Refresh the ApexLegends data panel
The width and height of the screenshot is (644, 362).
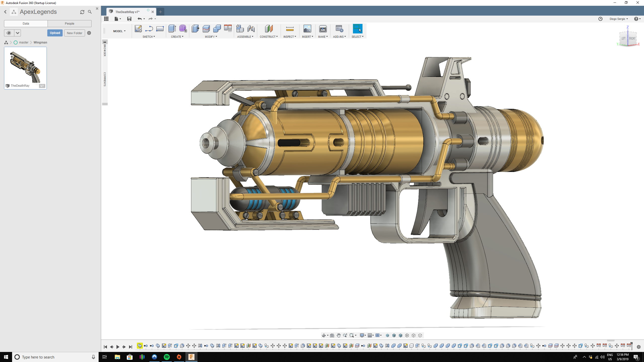tap(82, 12)
